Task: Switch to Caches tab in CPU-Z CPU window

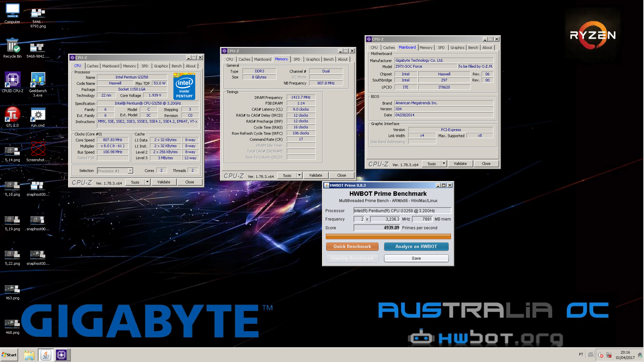Action: (x=93, y=66)
